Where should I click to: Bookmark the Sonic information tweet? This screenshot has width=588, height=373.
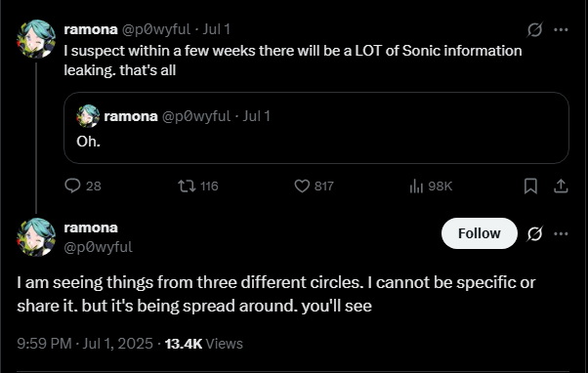pyautogui.click(x=530, y=186)
